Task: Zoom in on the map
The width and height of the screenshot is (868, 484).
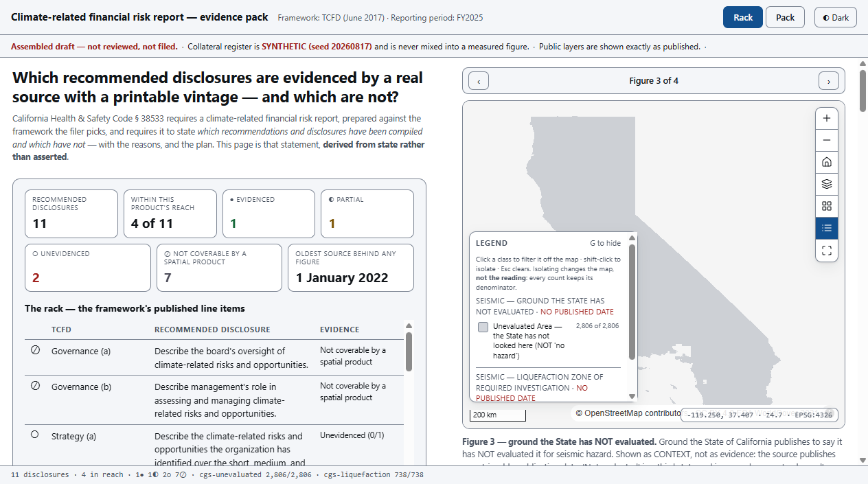Action: (827, 118)
